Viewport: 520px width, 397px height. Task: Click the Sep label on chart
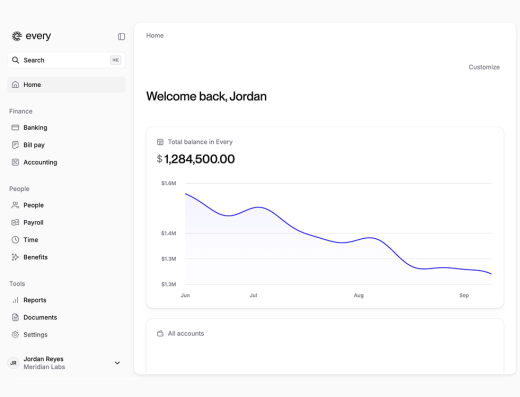point(464,295)
